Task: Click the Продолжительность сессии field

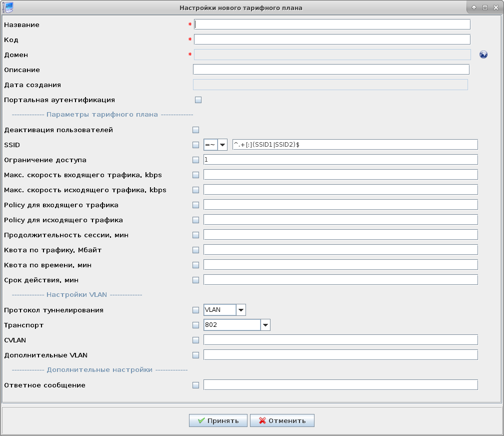Action: [340, 235]
